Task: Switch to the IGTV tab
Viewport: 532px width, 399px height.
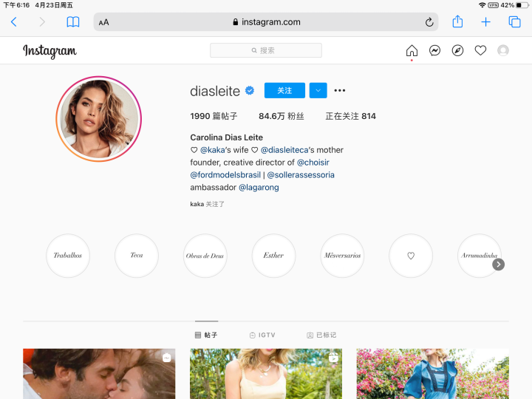Action: pyautogui.click(x=262, y=335)
